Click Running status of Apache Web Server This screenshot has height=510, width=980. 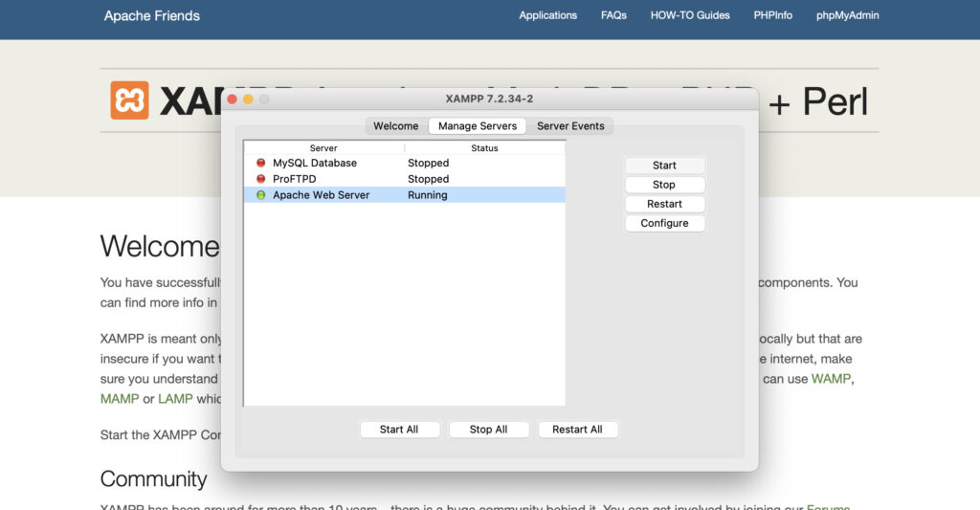(428, 195)
